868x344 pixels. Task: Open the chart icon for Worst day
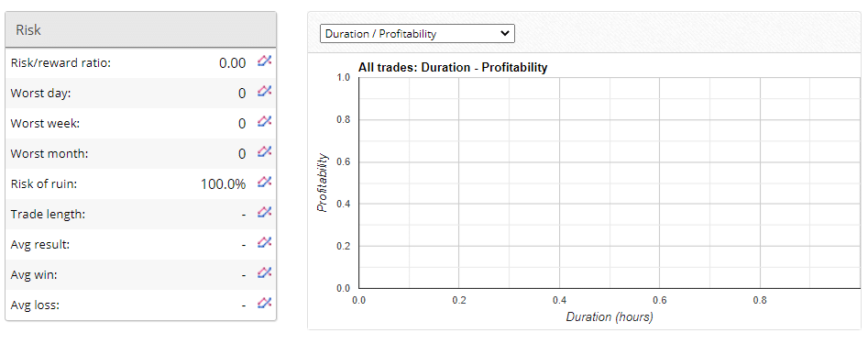coord(265,91)
